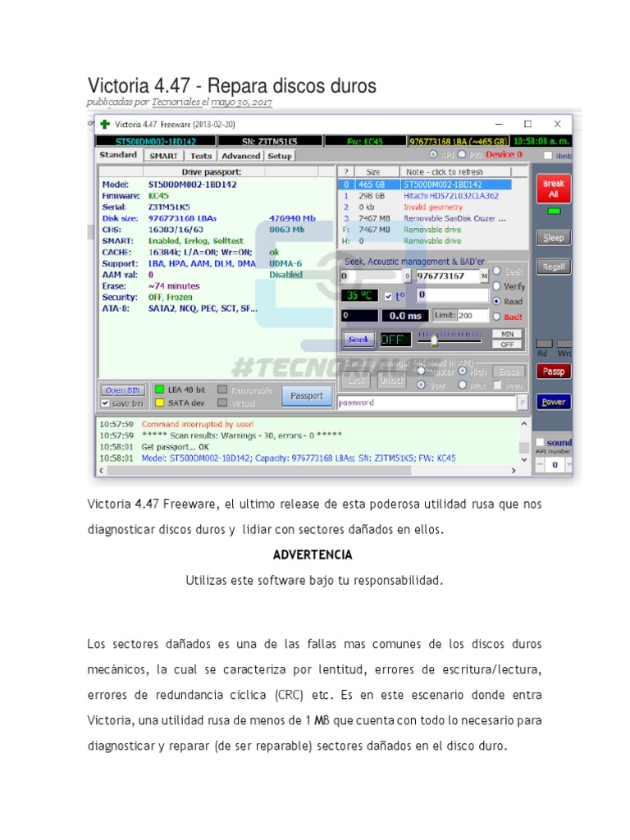The image size is (630, 840).
Task: Click the 'OFF, Frozen' security value
Action: click(171, 297)
